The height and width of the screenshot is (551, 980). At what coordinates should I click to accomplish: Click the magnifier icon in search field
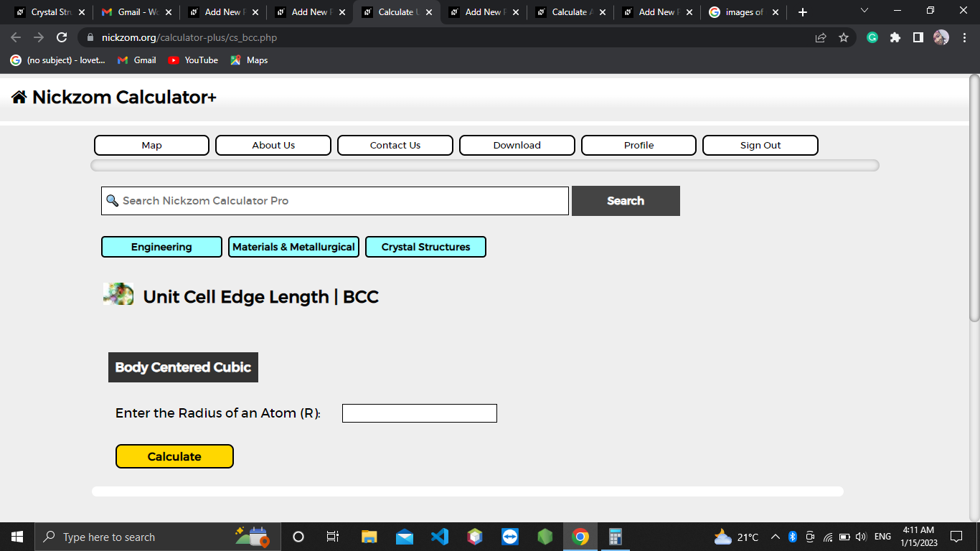click(x=112, y=201)
